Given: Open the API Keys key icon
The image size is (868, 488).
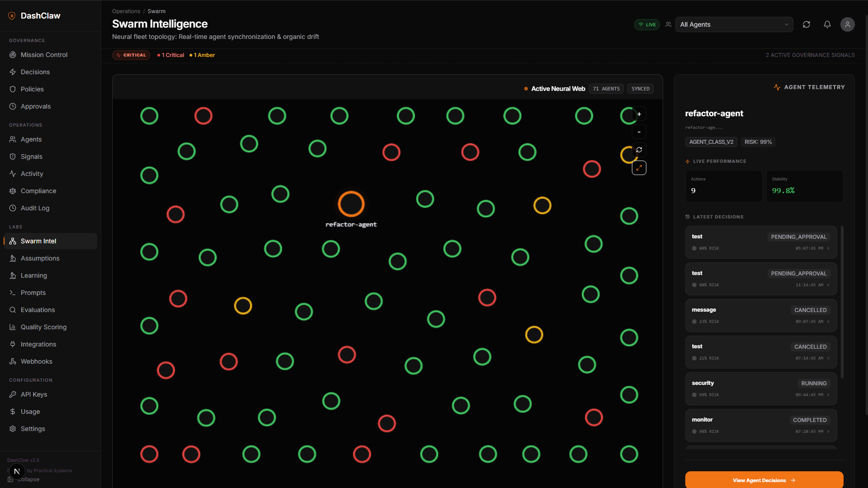Looking at the screenshot, I should (13, 394).
